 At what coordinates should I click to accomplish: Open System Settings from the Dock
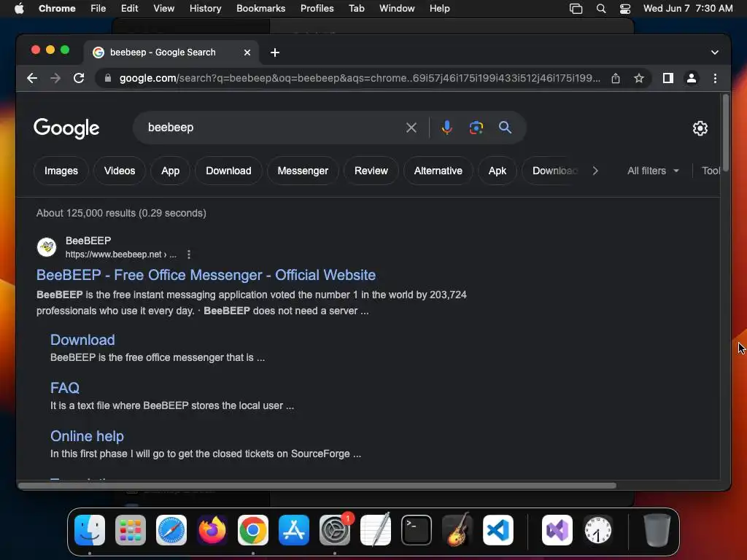pos(334,530)
